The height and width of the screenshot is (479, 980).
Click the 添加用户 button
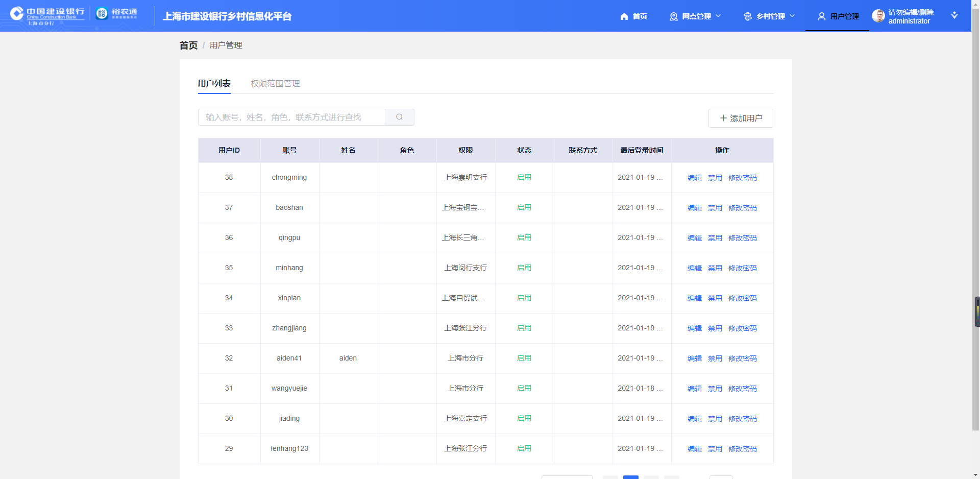pyautogui.click(x=740, y=118)
